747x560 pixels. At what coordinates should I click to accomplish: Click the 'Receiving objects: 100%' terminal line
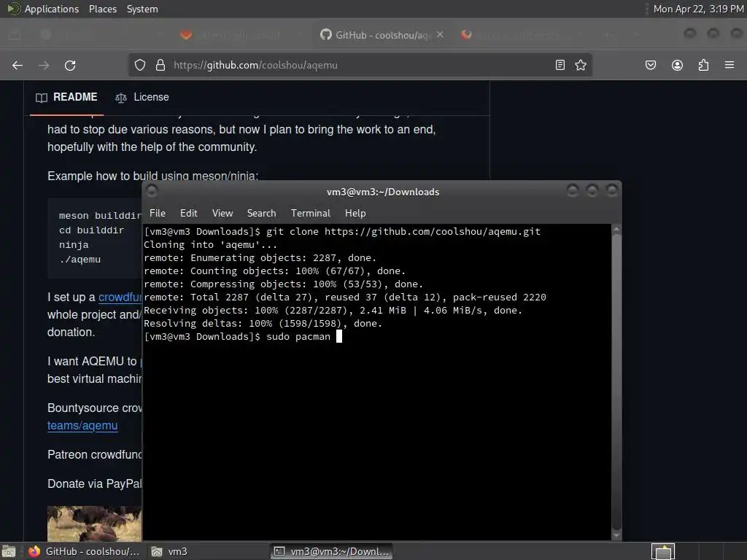pos(333,311)
